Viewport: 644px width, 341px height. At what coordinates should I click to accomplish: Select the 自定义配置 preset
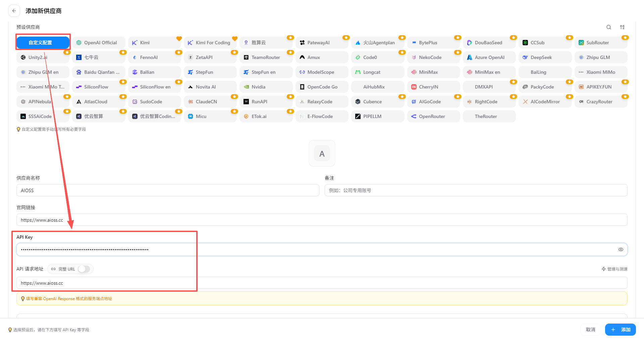[43, 43]
